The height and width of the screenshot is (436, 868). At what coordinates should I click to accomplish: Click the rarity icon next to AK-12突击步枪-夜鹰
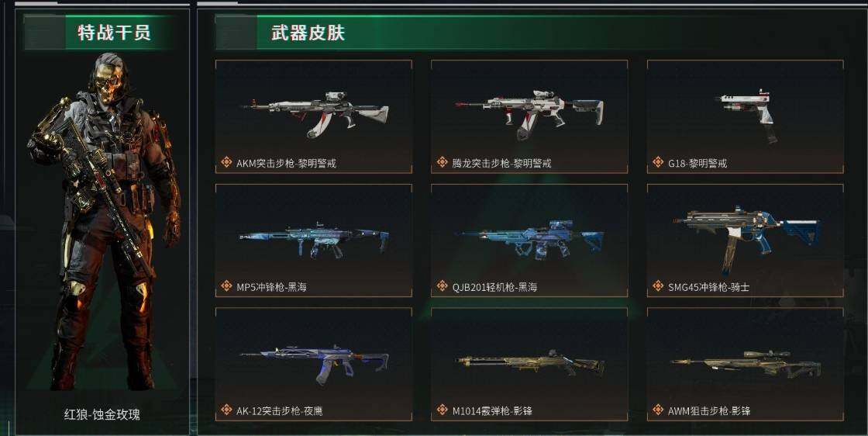(x=226, y=410)
